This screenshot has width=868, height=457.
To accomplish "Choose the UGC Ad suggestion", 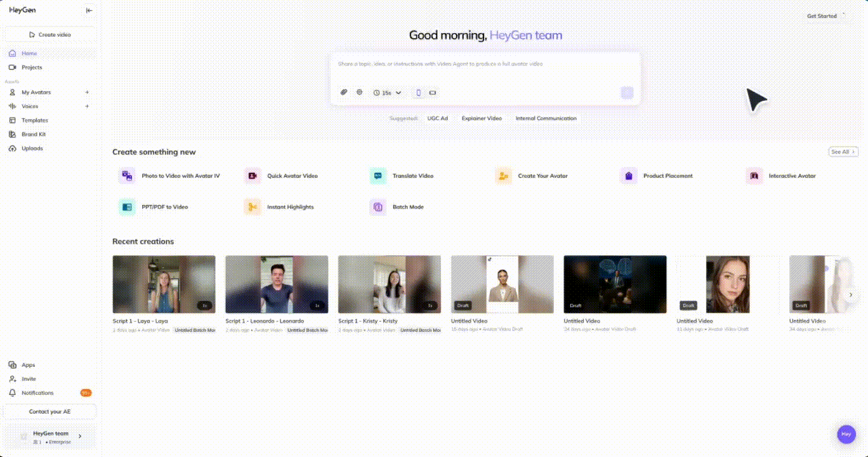I will tap(438, 119).
